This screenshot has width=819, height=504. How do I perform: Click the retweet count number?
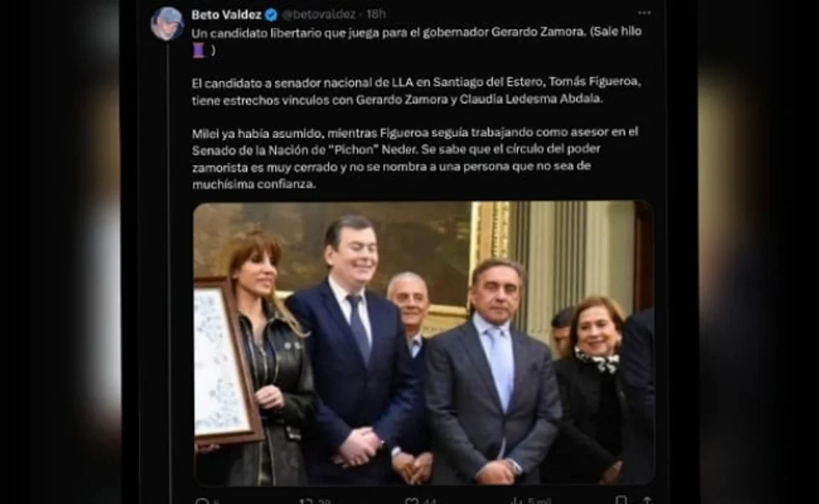324,501
